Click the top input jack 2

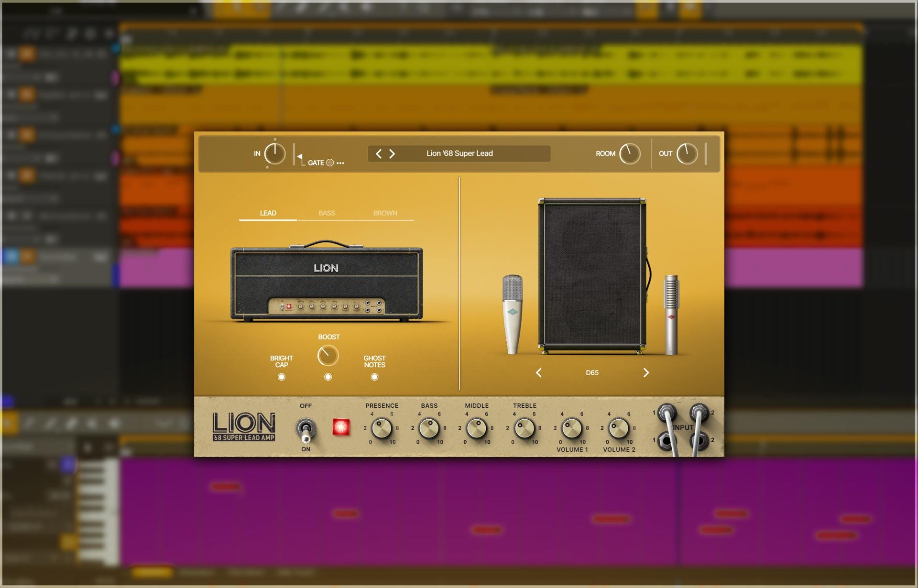(x=699, y=412)
